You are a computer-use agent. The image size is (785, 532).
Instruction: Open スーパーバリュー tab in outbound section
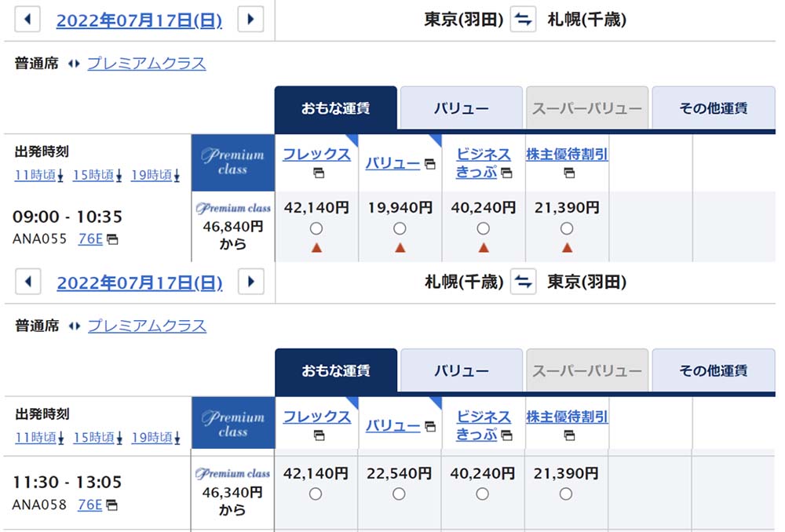(x=587, y=108)
